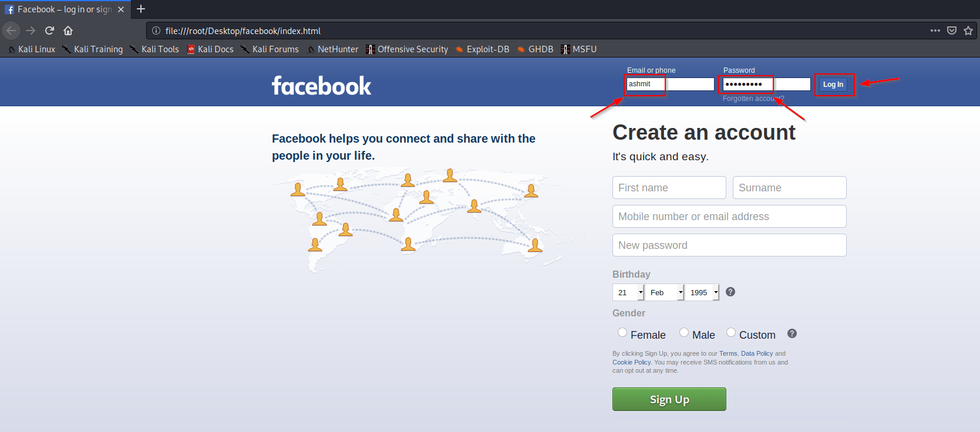Open GHDB bookmark
This screenshot has width=980, height=432.
pos(535,49)
